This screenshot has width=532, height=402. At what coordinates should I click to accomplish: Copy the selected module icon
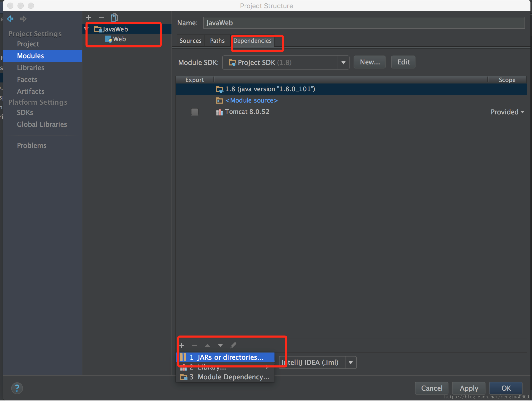pyautogui.click(x=114, y=18)
